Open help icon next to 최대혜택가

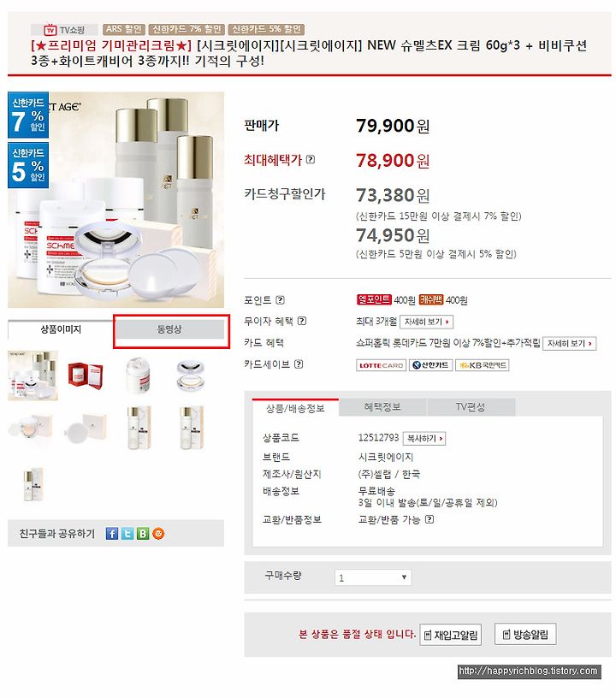pyautogui.click(x=311, y=159)
